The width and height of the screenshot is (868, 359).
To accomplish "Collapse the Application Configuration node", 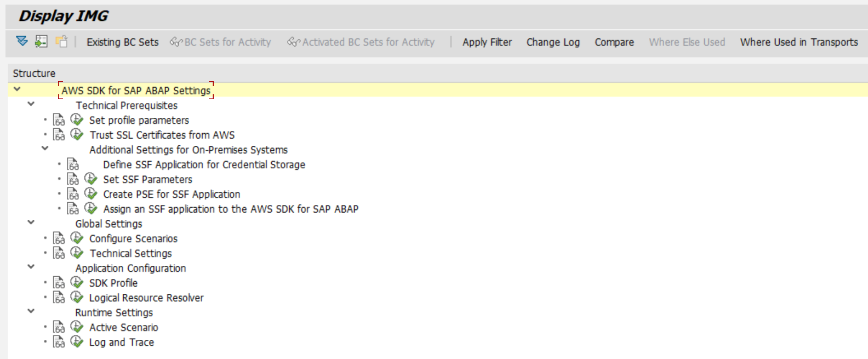I will 31,266.
